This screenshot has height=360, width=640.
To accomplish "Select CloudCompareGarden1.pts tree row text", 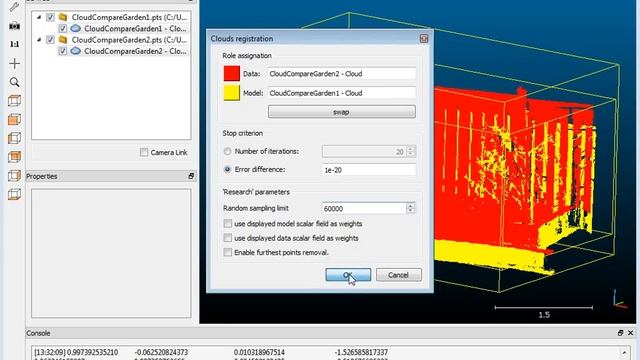I will 129,17.
